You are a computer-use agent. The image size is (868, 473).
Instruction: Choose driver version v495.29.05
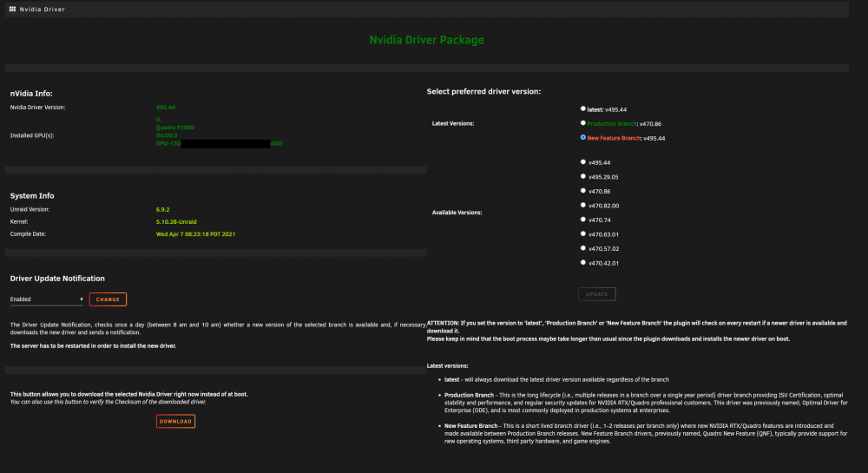pyautogui.click(x=583, y=176)
